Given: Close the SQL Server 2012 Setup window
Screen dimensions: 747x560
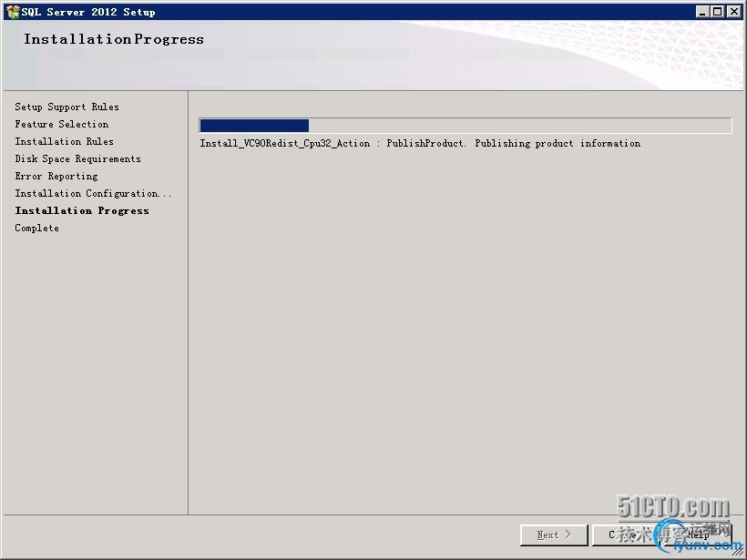Looking at the screenshot, I should coord(734,12).
